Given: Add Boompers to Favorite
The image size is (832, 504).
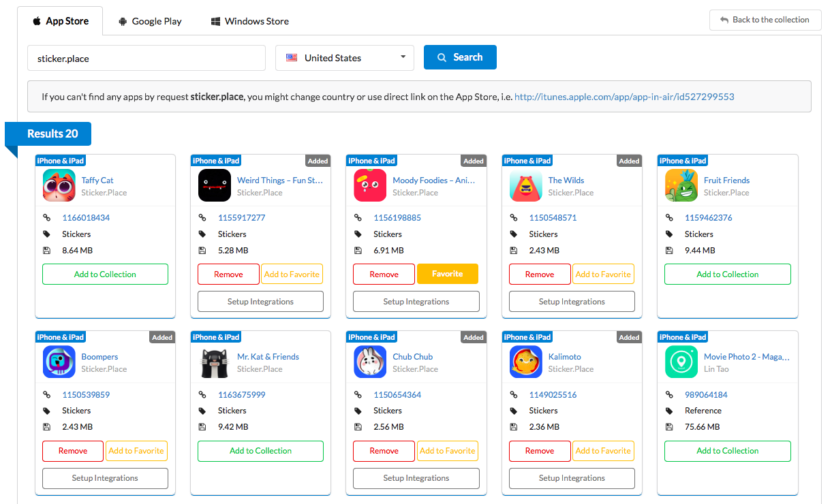Looking at the screenshot, I should (136, 451).
